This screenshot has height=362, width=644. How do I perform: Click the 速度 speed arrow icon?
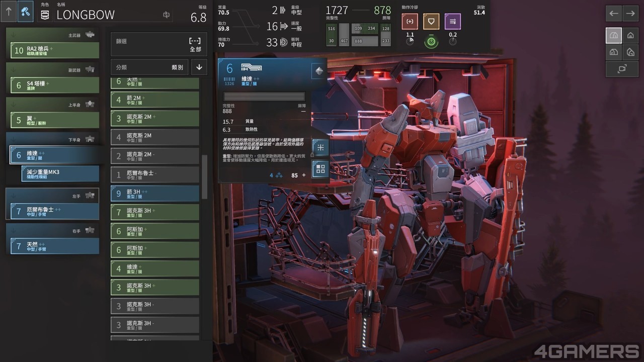pos(284,26)
